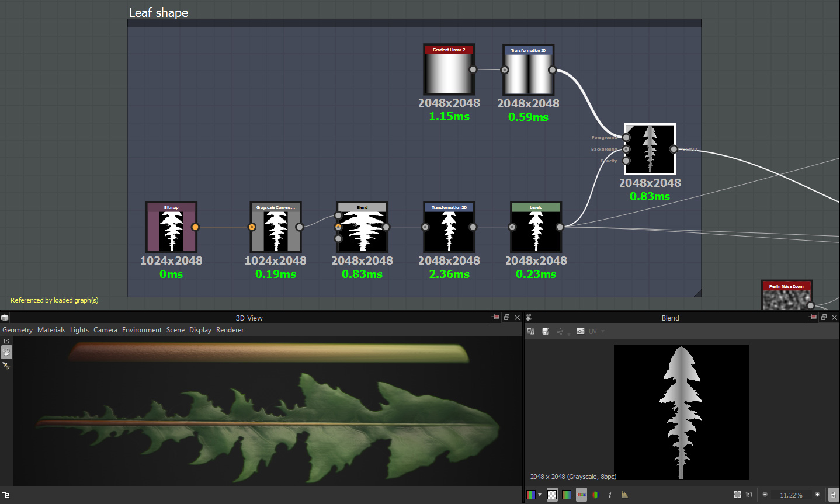Viewport: 840px width, 504px height.
Task: Click the Leaf shape frame title
Action: pos(158,12)
